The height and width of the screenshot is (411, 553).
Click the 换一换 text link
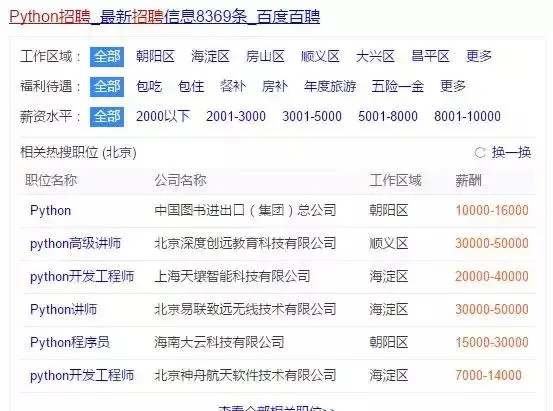click(511, 152)
